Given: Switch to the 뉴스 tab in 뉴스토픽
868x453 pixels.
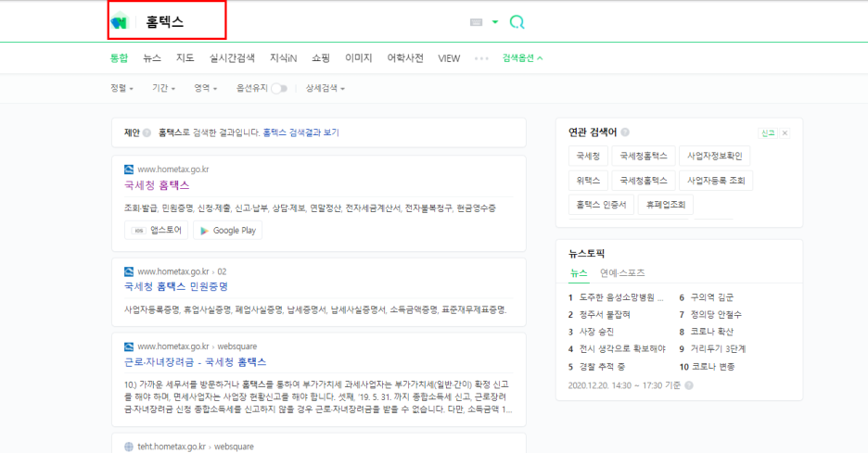Looking at the screenshot, I should click(x=579, y=273).
